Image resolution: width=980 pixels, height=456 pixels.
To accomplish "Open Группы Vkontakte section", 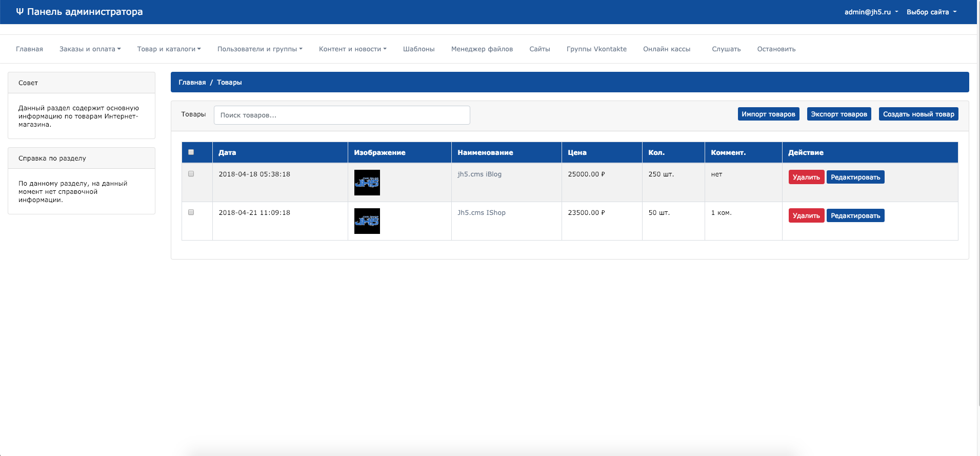I will [597, 49].
